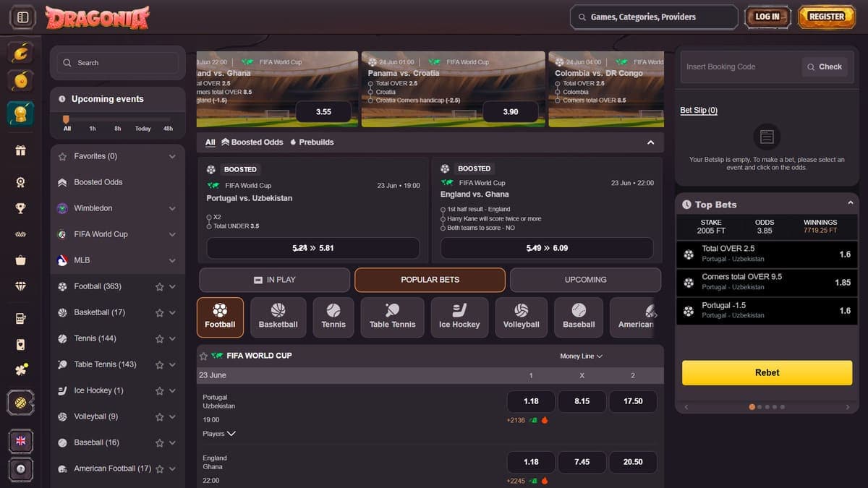Open the racing flags icon in left rail
Screen dimensions: 868x488
[21, 234]
